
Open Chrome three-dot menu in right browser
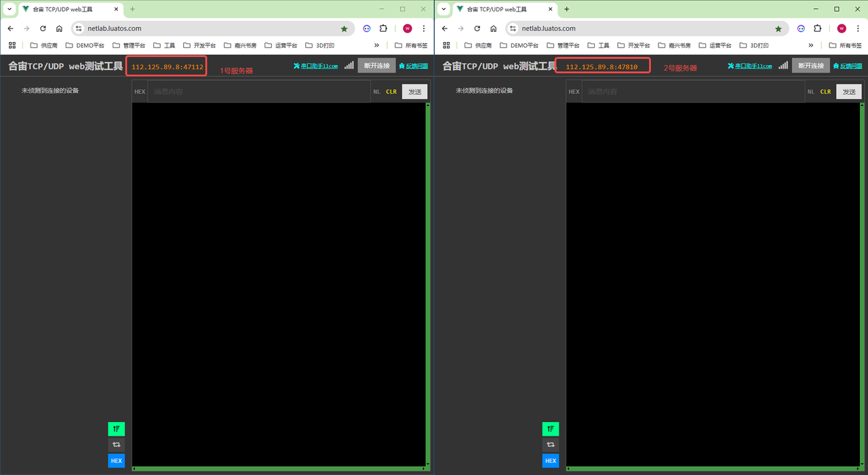pyautogui.click(x=858, y=28)
